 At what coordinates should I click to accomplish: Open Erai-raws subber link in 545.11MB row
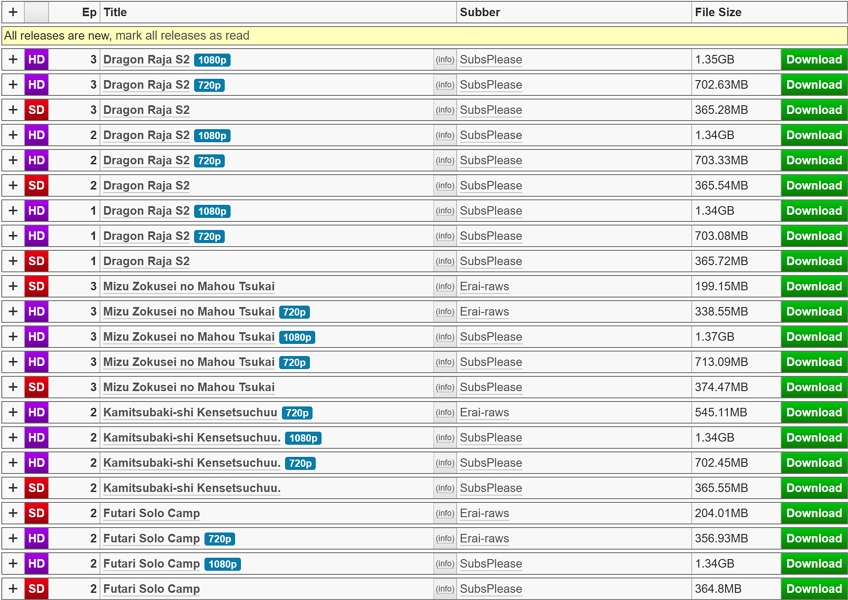click(x=485, y=412)
